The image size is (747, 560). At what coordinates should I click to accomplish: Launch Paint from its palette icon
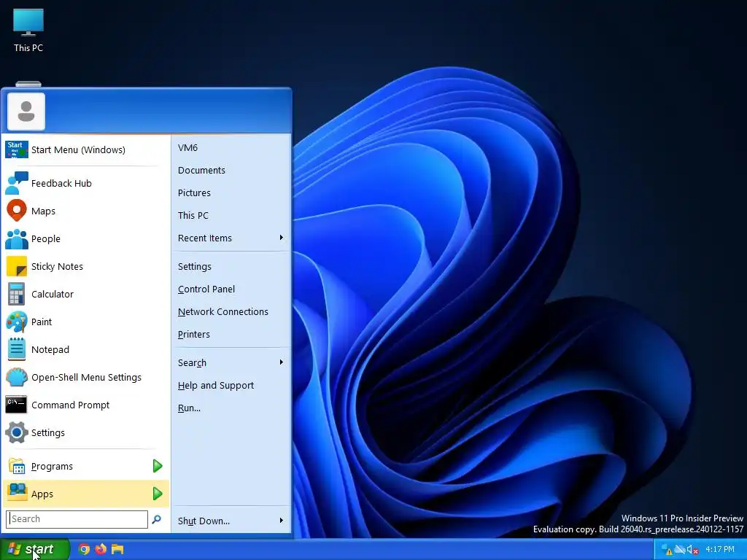click(17, 322)
